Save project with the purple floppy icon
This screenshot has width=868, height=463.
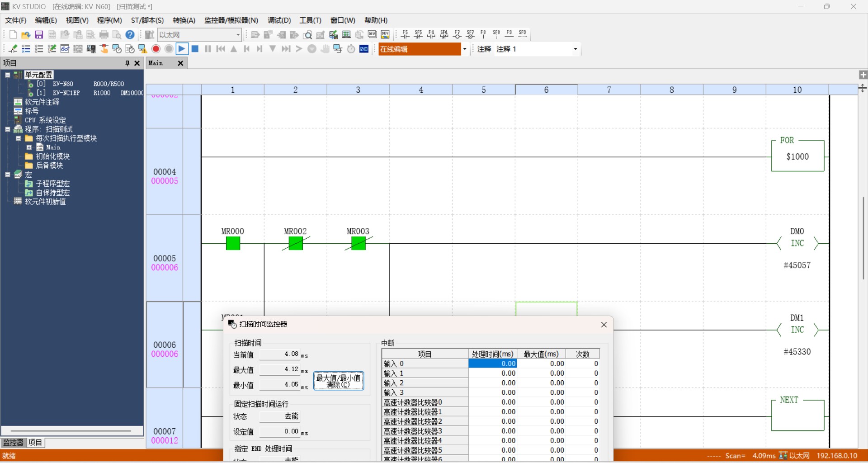coord(39,35)
